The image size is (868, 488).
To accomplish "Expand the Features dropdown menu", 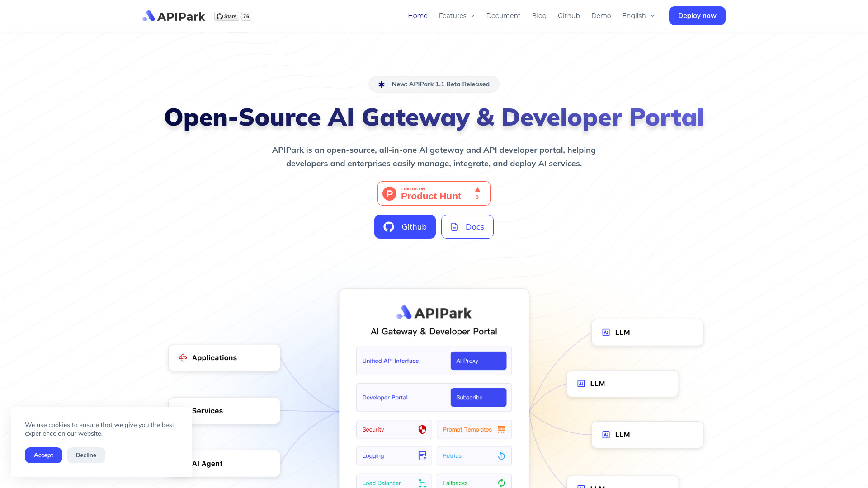I will click(457, 15).
